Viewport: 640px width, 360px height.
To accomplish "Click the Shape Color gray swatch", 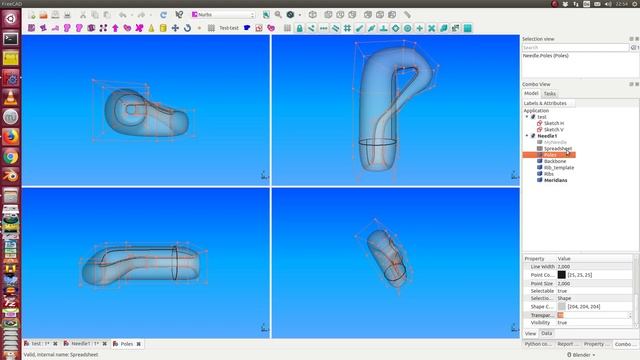I will [x=562, y=307].
